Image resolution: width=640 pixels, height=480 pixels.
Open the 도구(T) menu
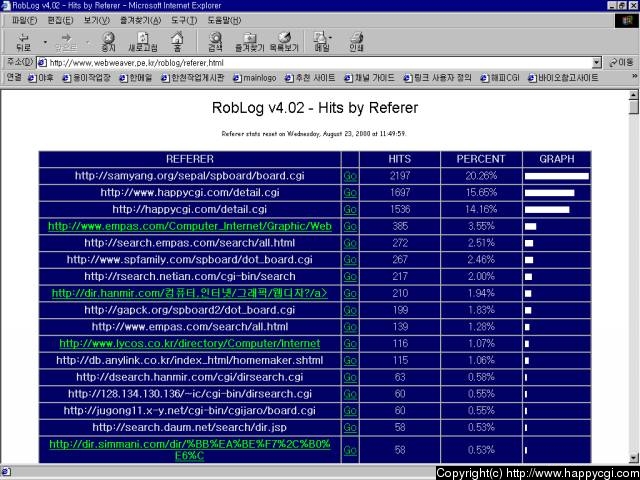184,20
